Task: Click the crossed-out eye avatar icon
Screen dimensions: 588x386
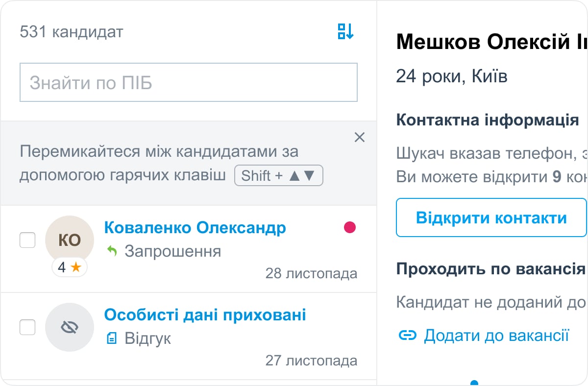Action: coord(69,327)
